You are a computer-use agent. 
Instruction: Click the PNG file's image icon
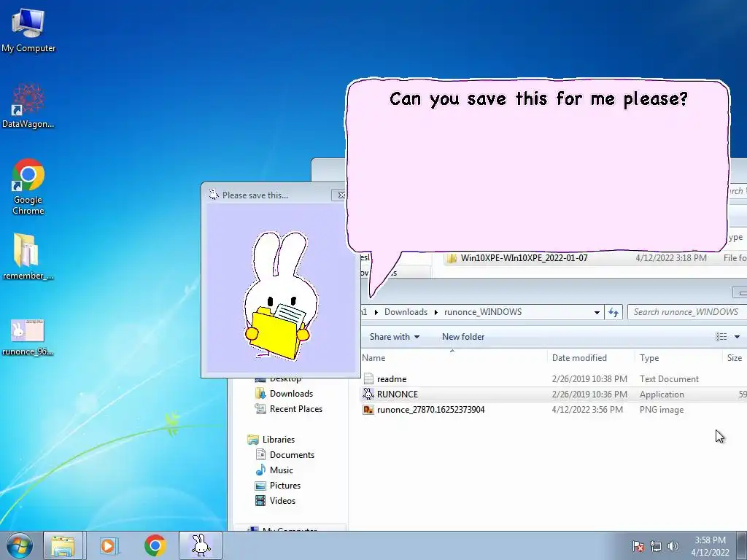pyautogui.click(x=368, y=410)
